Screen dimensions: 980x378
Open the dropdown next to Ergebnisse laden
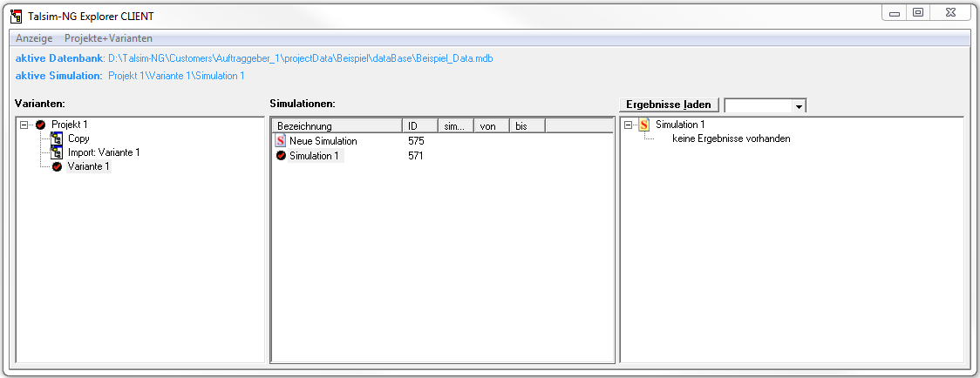click(798, 105)
